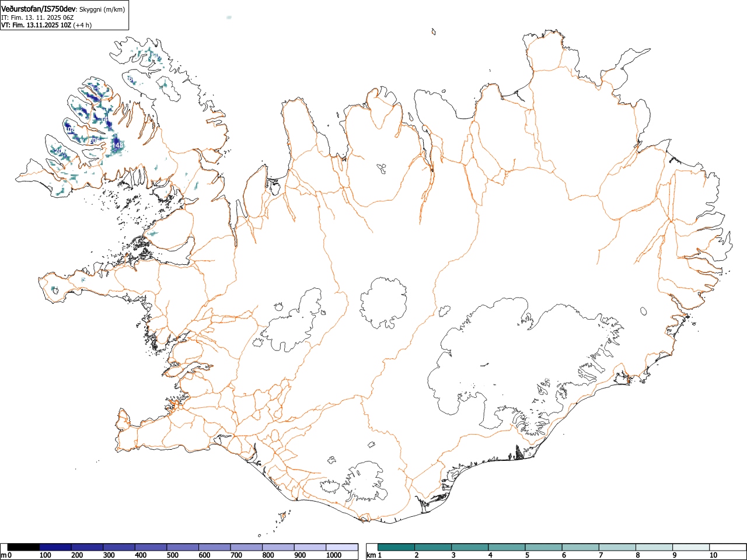Screen dimensions: 747x560
Task: Click the dark teal 1–2 km legend swatch
Action: tap(397, 547)
